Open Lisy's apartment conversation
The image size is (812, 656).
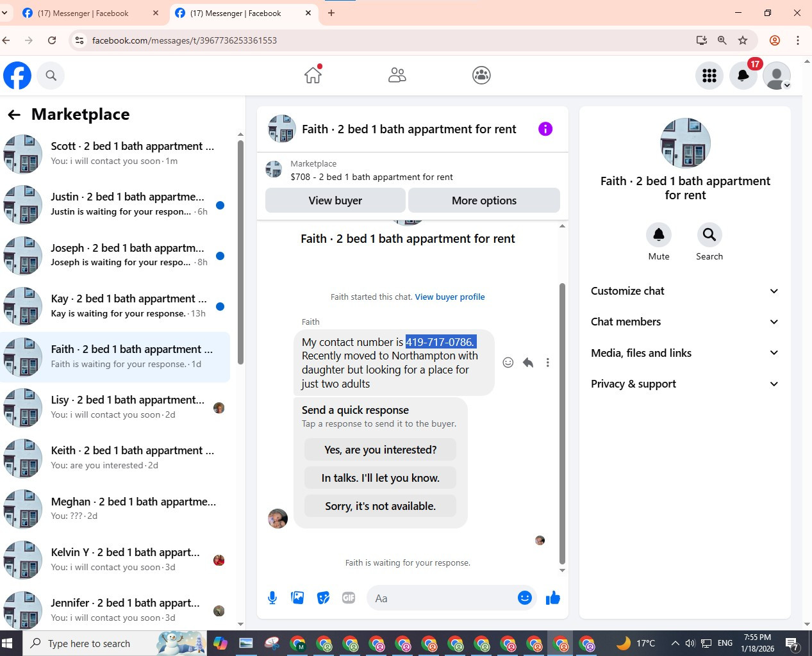click(x=115, y=407)
